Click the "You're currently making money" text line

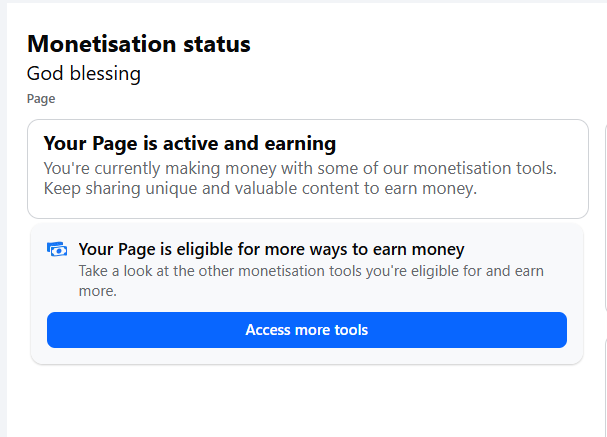300,168
